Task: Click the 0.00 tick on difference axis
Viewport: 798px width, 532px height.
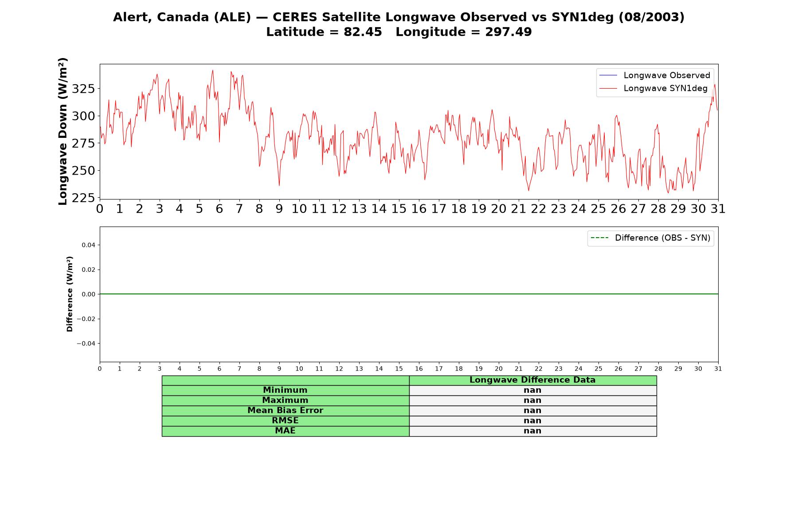Action: pyautogui.click(x=88, y=294)
